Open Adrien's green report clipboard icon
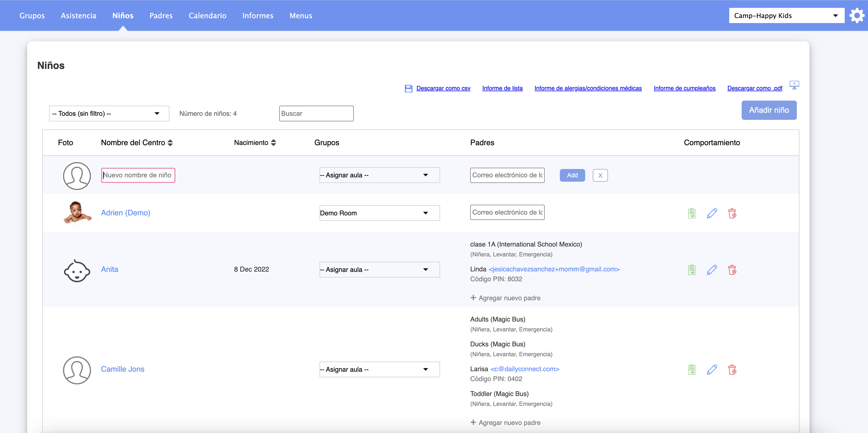 pyautogui.click(x=692, y=213)
